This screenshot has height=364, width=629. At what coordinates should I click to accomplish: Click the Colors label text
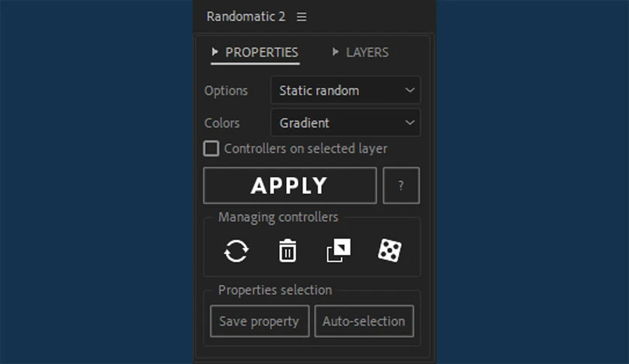pos(222,123)
